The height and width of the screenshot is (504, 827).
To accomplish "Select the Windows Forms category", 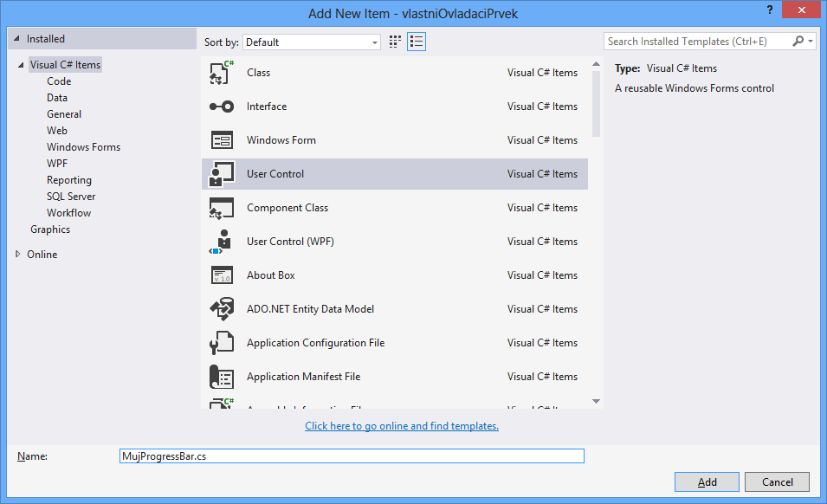I will tap(83, 146).
